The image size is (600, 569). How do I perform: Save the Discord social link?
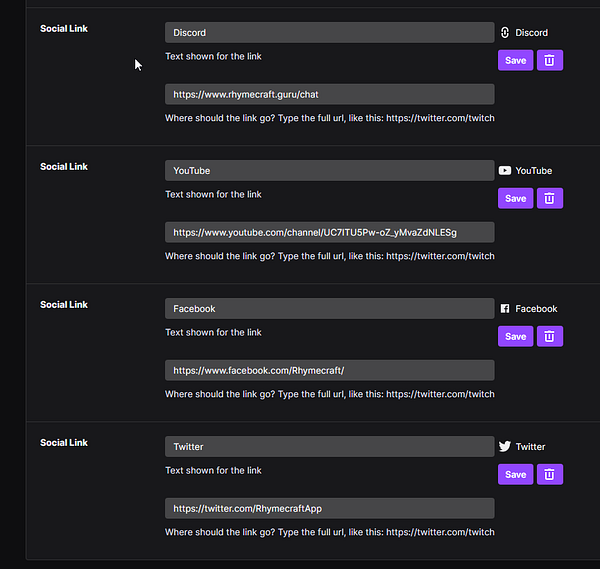(515, 61)
